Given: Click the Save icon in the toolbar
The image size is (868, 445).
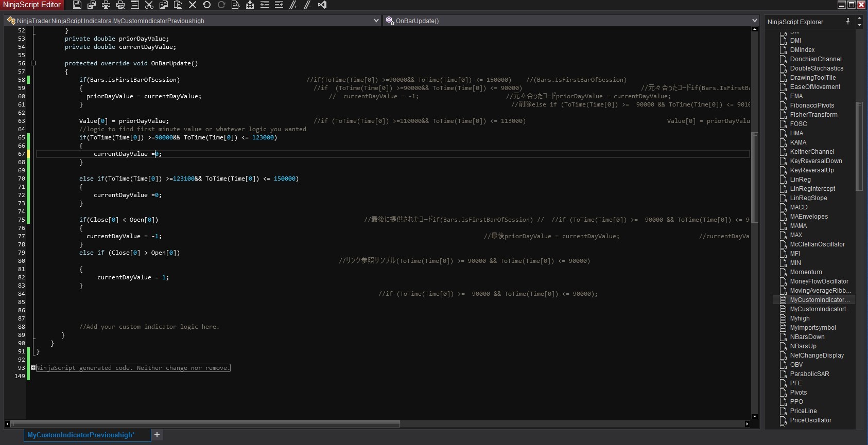Looking at the screenshot, I should (x=77, y=5).
